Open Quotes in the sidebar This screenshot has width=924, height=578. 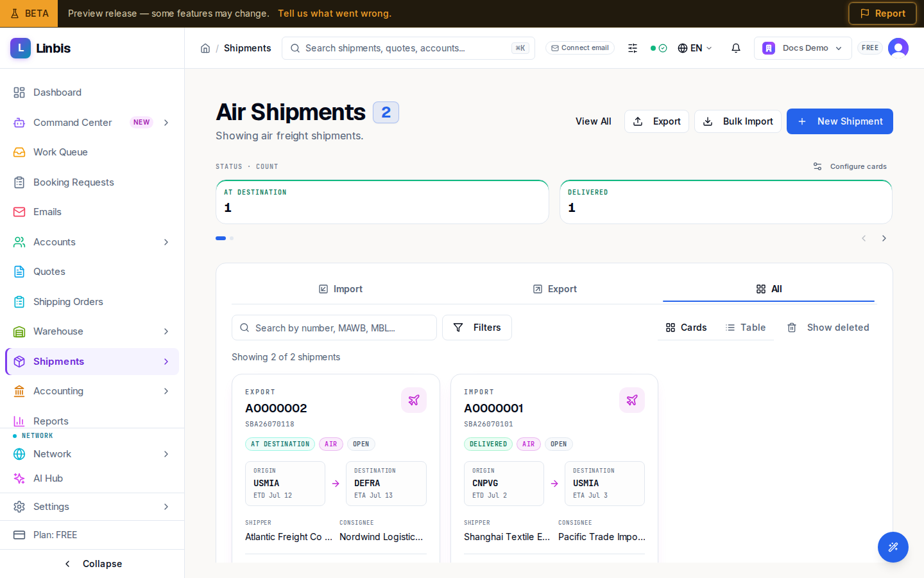pyautogui.click(x=92, y=272)
